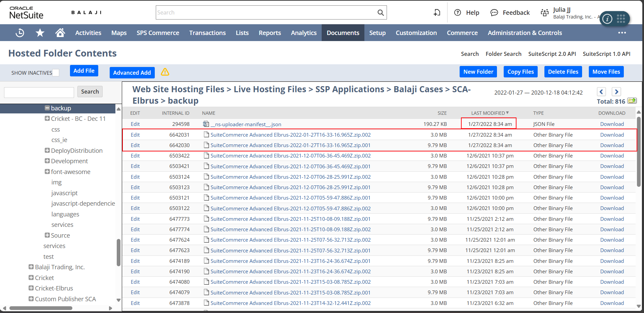Screen dimensions: 644x313
Task: Open the Recent Records clock icon
Action: [20, 33]
